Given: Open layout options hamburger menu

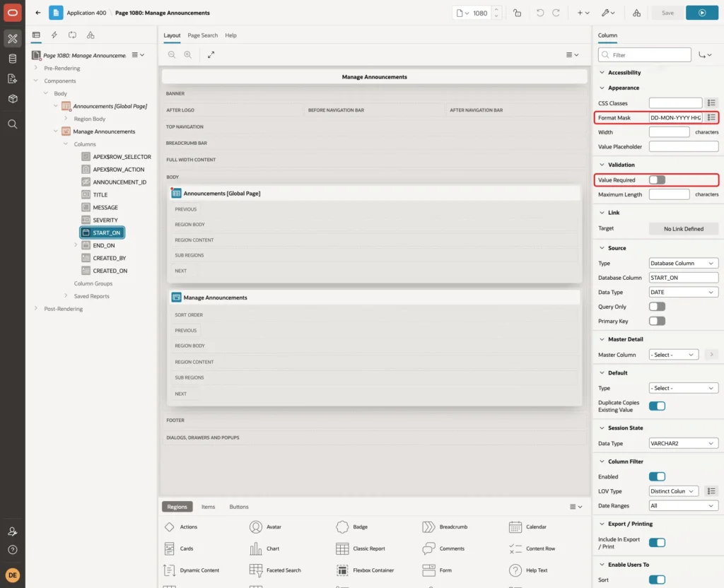Looking at the screenshot, I should tap(572, 54).
